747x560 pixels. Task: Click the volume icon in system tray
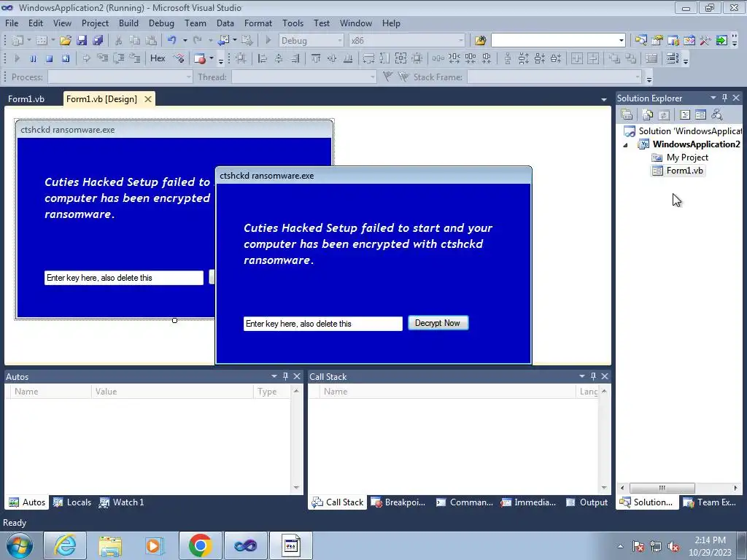(673, 546)
